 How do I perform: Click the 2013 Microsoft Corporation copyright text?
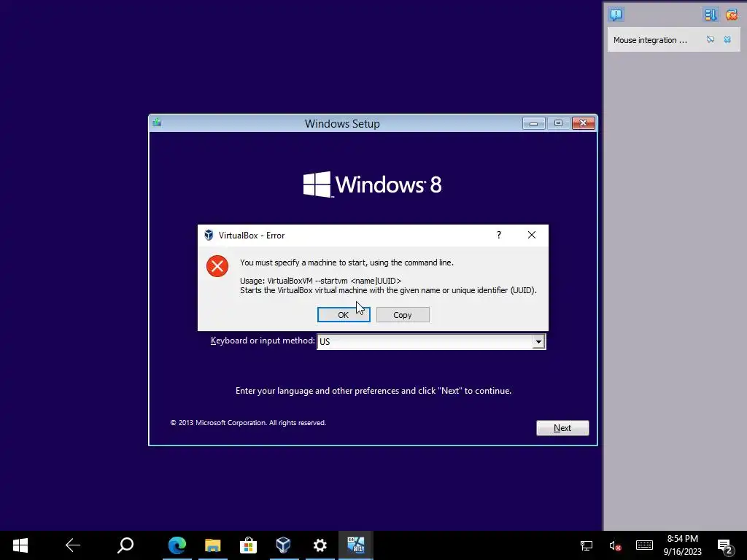tap(248, 423)
